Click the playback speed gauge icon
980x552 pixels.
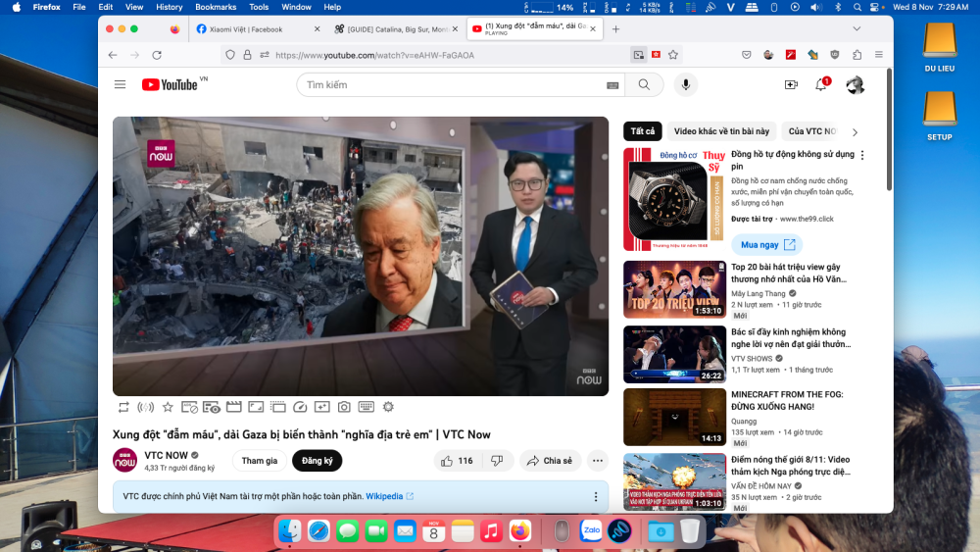click(300, 407)
